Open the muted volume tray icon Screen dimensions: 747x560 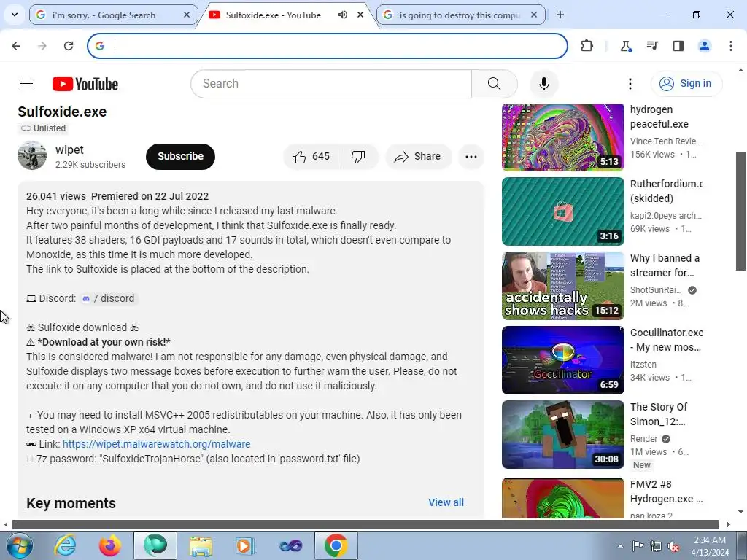tap(673, 546)
